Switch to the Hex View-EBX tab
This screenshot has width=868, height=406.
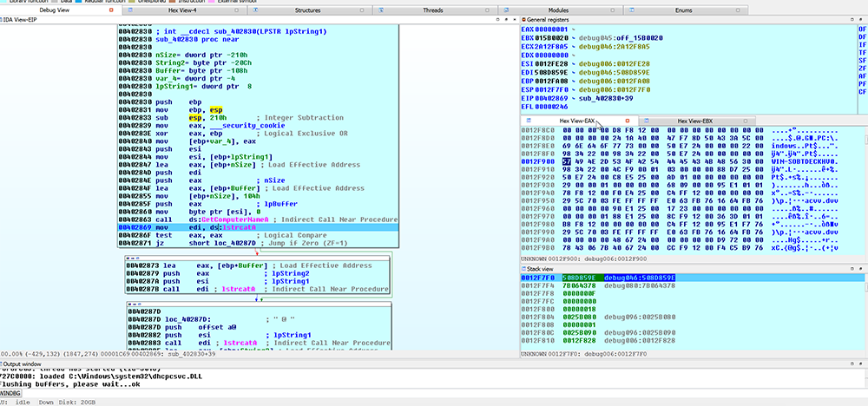point(696,120)
